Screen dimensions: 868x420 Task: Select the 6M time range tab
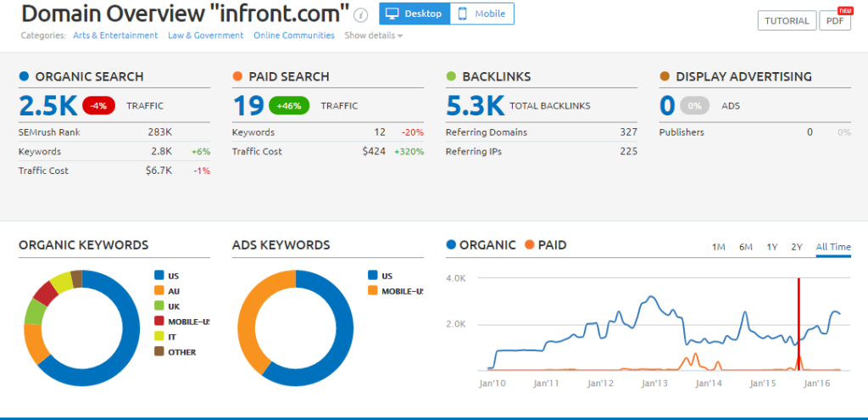pyautogui.click(x=745, y=247)
